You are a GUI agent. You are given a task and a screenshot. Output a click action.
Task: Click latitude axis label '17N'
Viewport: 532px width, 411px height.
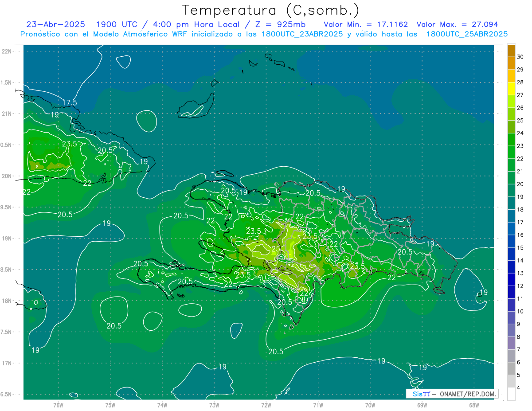click(7, 363)
